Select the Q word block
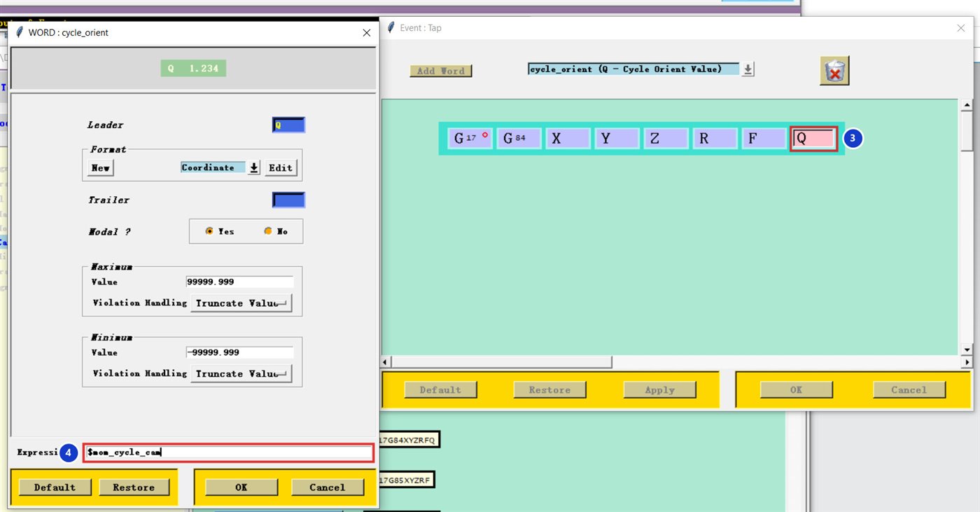 pyautogui.click(x=813, y=139)
